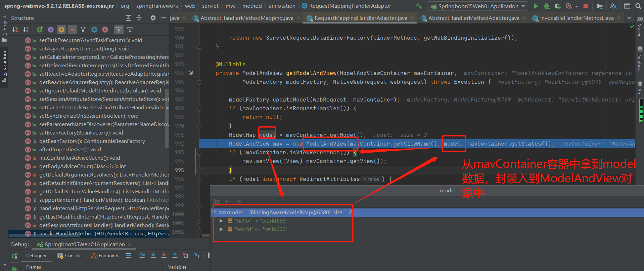
Task: Click the Structure panel vertical scrollbar
Action: 167,118
